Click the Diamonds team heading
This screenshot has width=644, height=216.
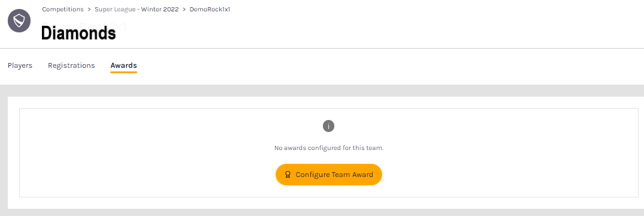[x=78, y=33]
